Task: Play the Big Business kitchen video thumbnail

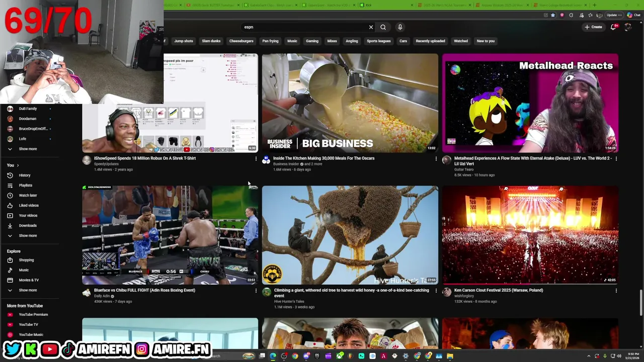Action: tap(350, 103)
